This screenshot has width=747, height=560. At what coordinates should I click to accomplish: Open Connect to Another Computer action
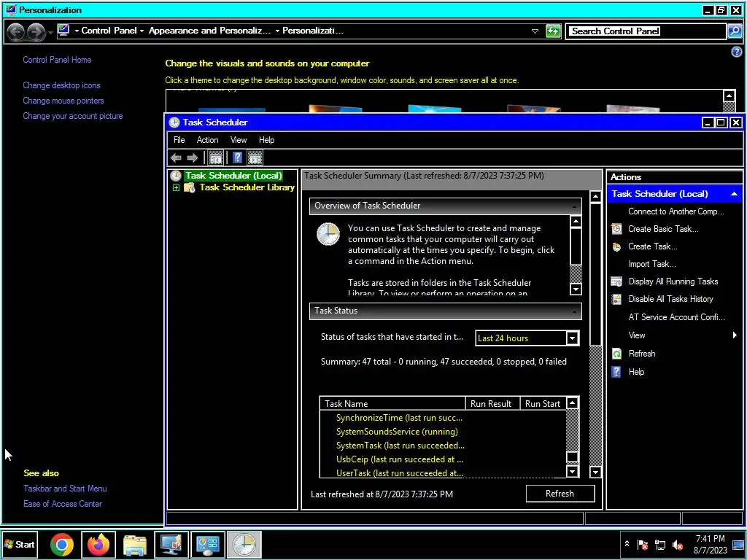point(676,211)
